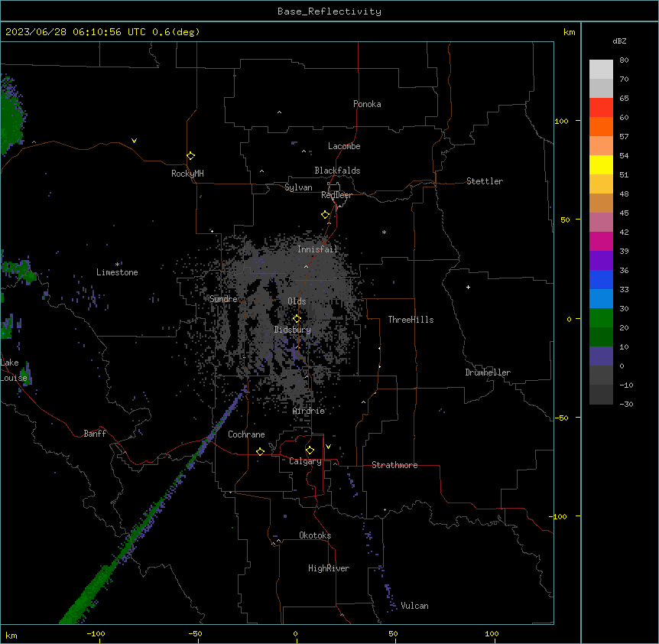Click the Base_Reflectivity title
Viewport: 659px width, 644px height.
[329, 11]
